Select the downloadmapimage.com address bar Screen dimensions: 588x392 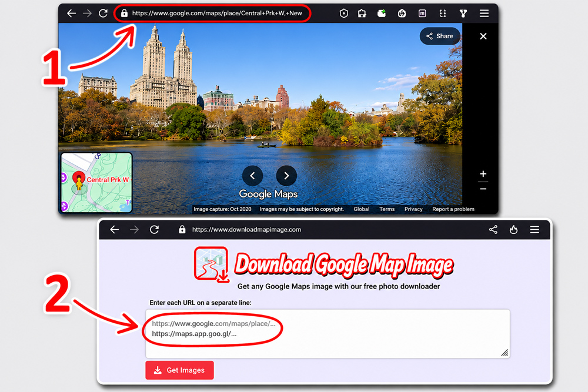tap(246, 229)
